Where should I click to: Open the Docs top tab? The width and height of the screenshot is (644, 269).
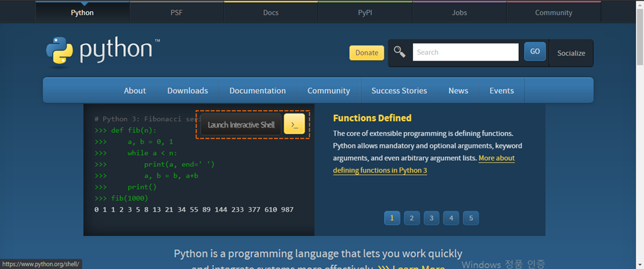pyautogui.click(x=271, y=13)
